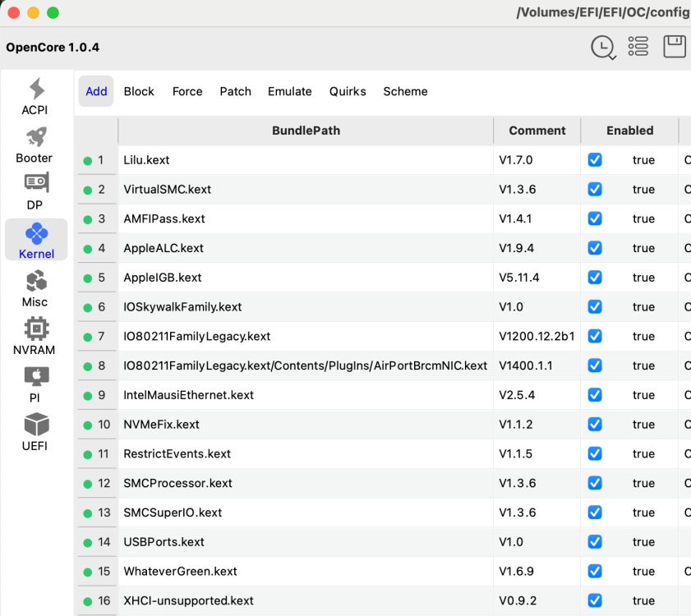Select the WhateverGreen.kext entry
Screen dimensions: 691x616
(306, 571)
